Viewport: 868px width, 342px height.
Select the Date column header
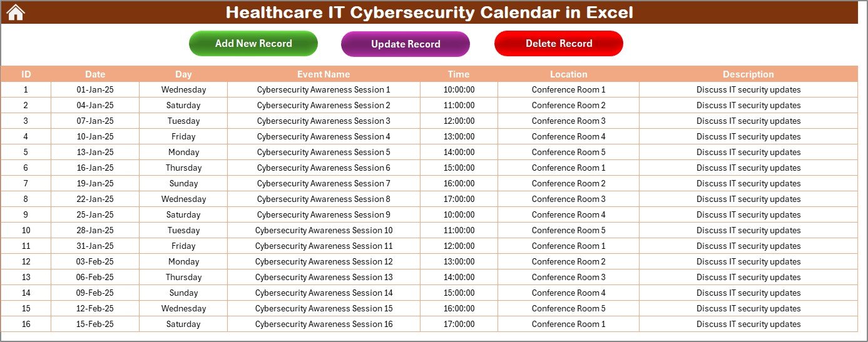point(95,74)
